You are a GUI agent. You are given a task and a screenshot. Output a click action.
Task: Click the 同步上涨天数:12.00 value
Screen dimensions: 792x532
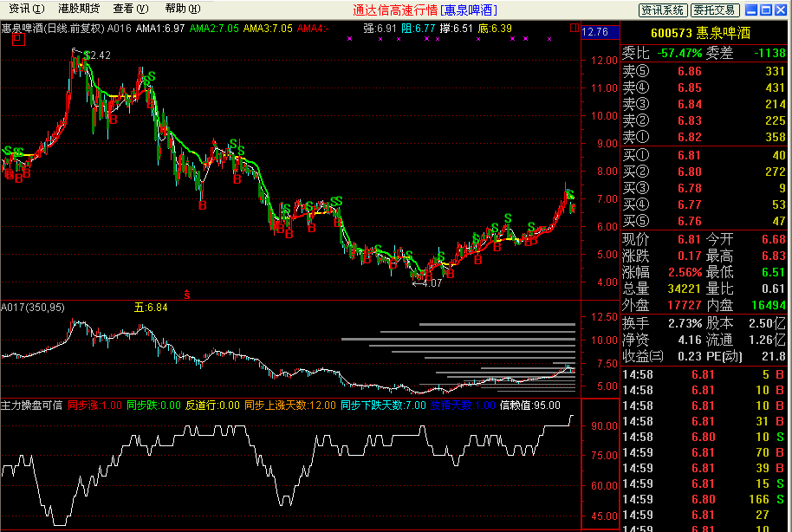click(290, 405)
